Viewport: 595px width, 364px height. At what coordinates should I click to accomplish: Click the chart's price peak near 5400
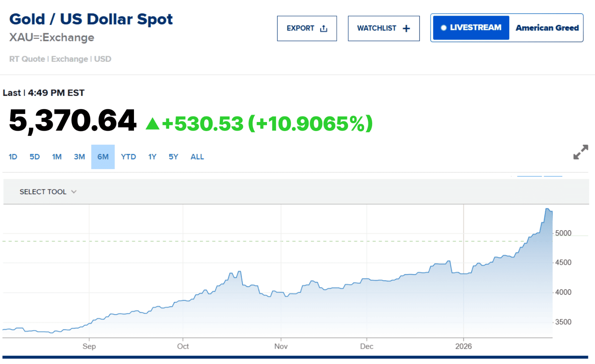tap(547, 209)
